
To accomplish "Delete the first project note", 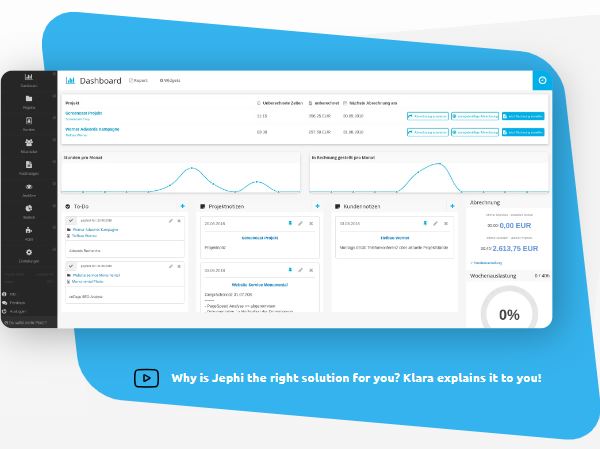I will coord(311,223).
